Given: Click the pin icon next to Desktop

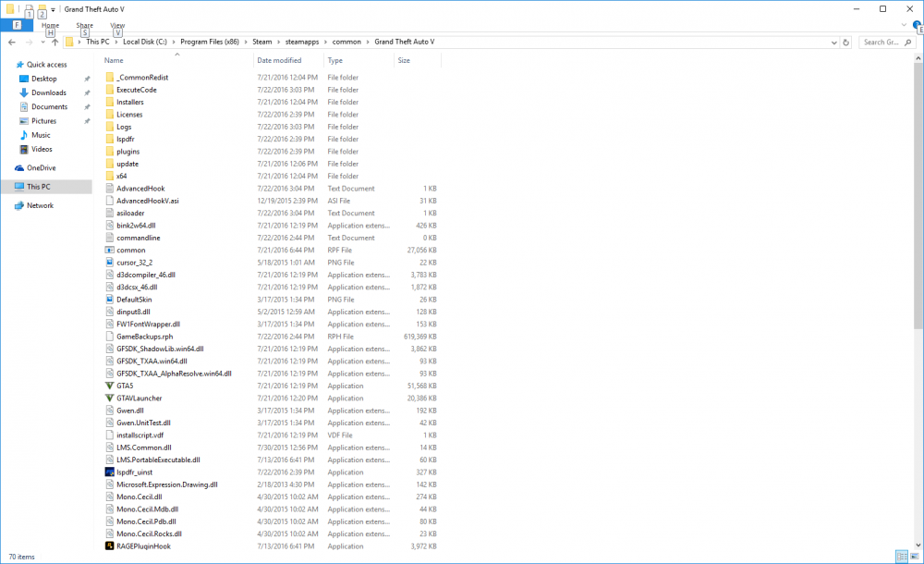Looking at the screenshot, I should coord(87,80).
